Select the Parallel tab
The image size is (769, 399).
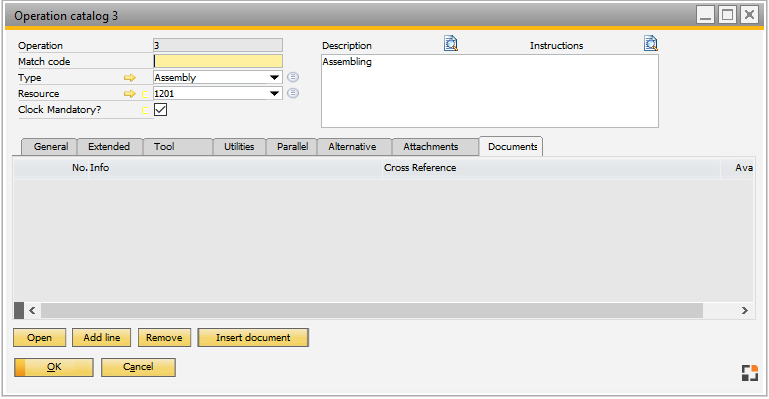tap(292, 147)
